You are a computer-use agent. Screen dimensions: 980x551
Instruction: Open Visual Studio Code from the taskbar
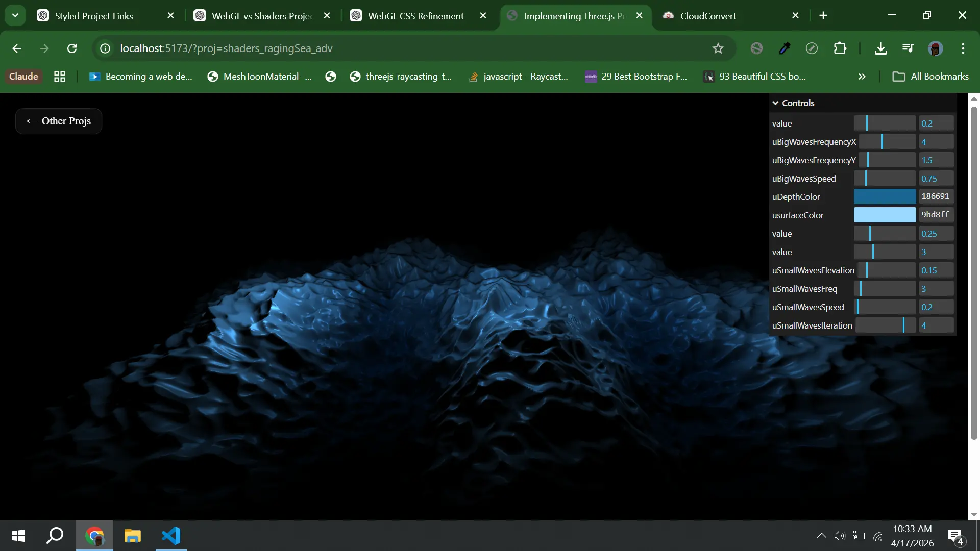(171, 536)
